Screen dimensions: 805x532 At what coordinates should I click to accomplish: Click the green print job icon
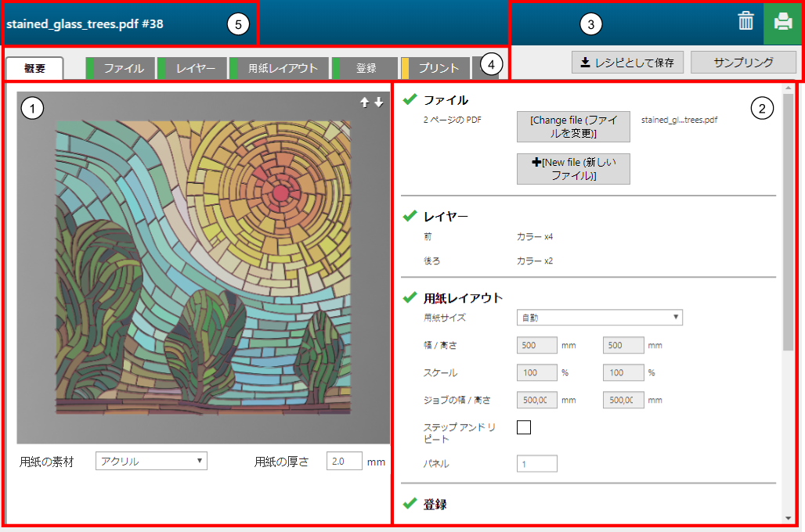tap(782, 23)
